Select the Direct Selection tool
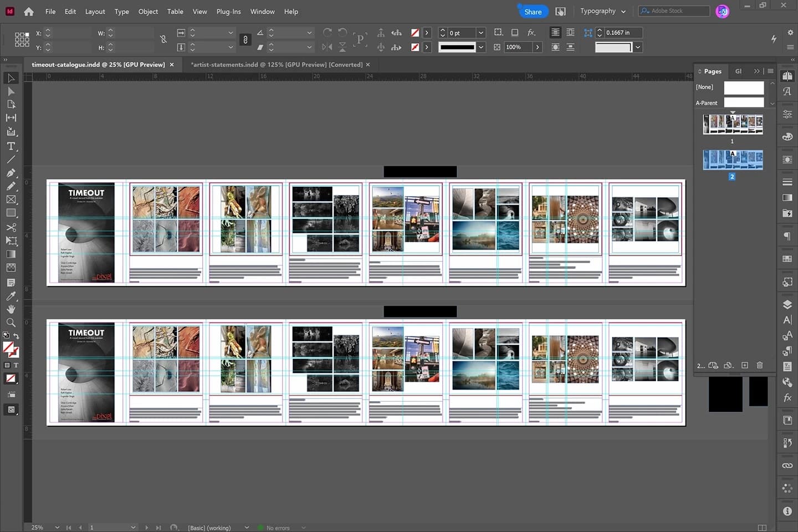This screenshot has width=798, height=532. click(x=11, y=91)
